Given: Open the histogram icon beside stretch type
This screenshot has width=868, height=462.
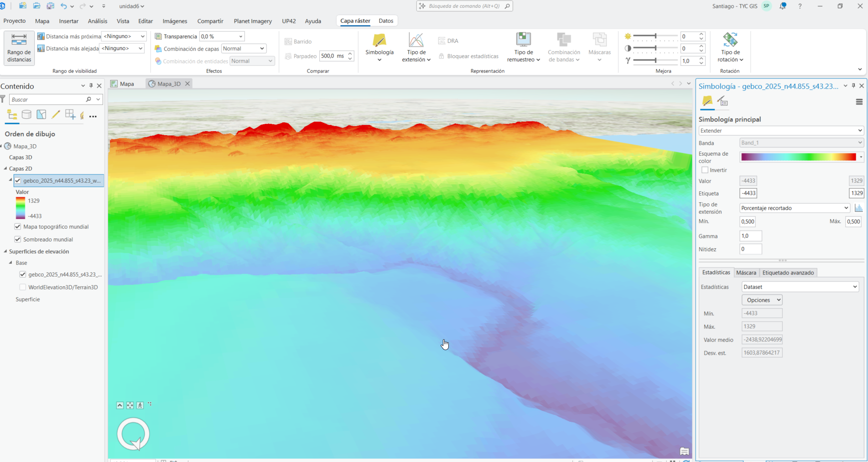Looking at the screenshot, I should click(858, 208).
